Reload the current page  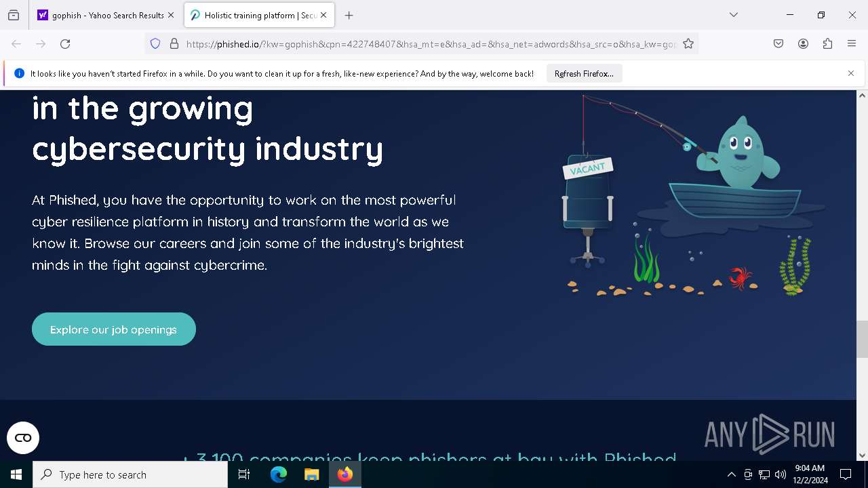[x=65, y=43]
